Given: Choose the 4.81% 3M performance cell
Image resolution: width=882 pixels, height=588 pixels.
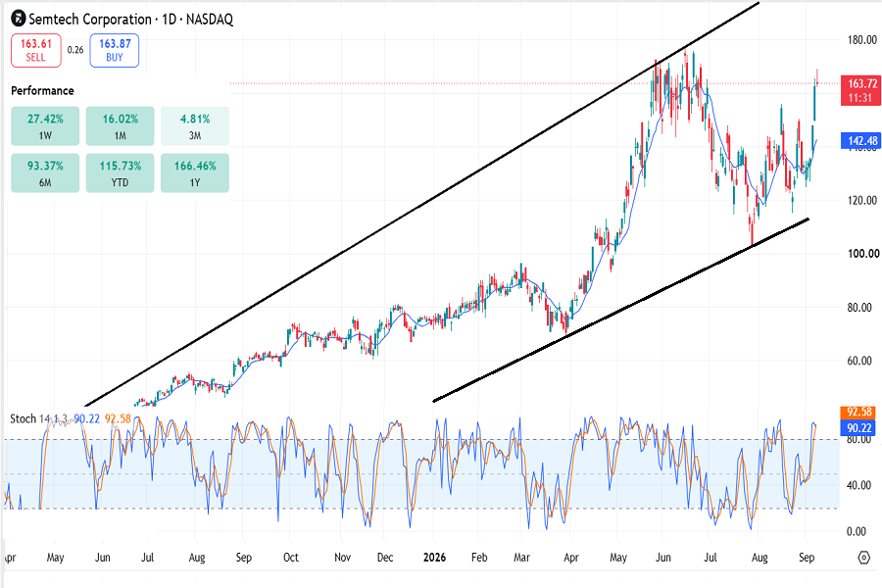Looking at the screenshot, I should [x=195, y=126].
